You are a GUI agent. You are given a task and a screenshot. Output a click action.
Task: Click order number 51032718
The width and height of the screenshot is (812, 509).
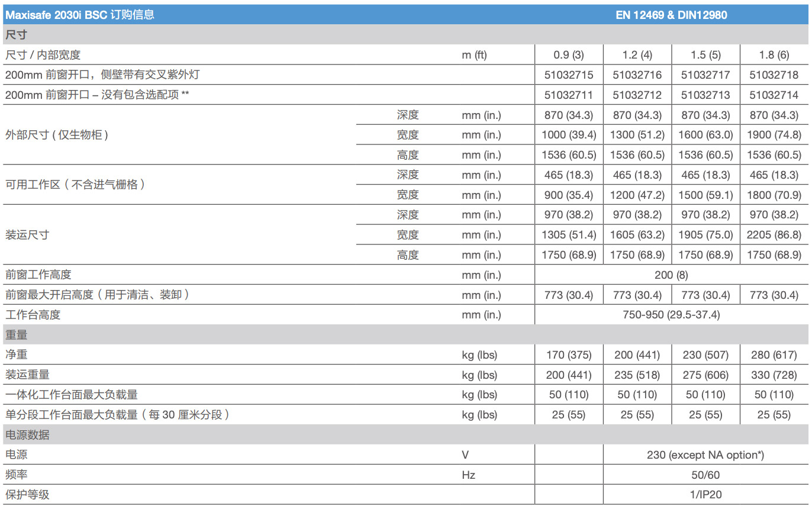point(774,75)
